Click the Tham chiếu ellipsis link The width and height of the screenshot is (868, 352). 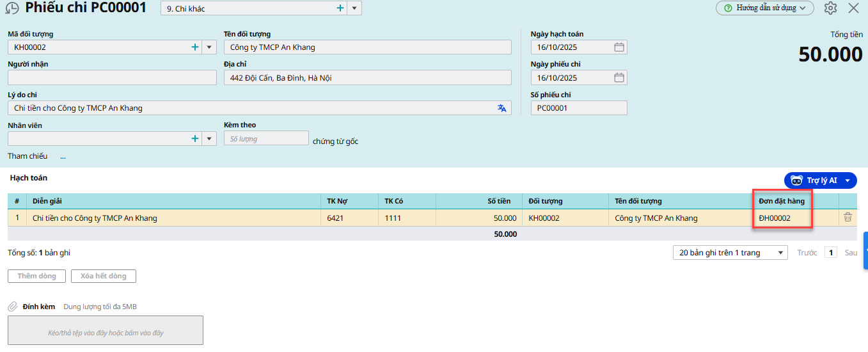tap(63, 157)
